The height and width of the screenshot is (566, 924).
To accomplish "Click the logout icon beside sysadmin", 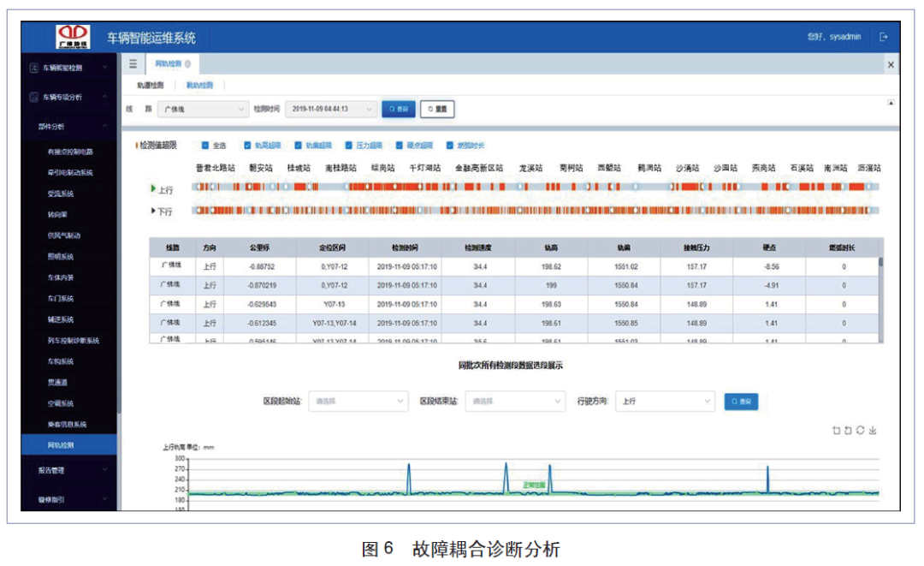I will tap(884, 38).
